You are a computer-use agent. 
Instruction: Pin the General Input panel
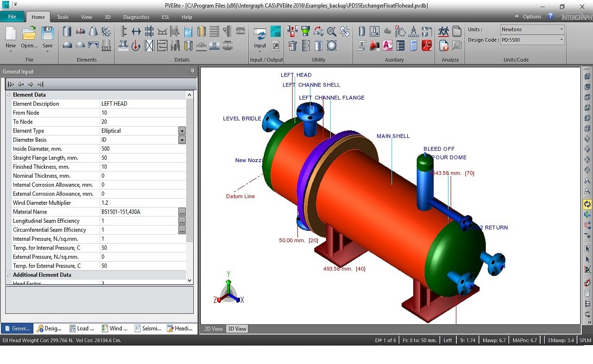point(192,71)
